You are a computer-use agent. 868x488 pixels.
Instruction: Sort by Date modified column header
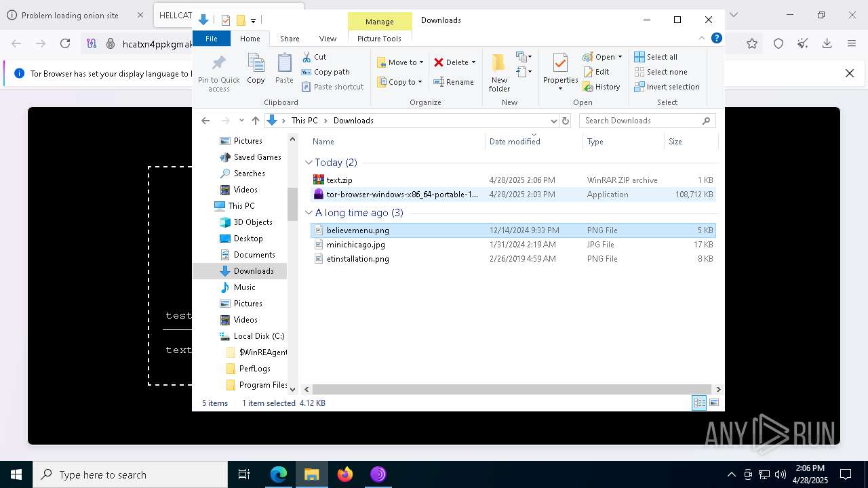pyautogui.click(x=534, y=142)
